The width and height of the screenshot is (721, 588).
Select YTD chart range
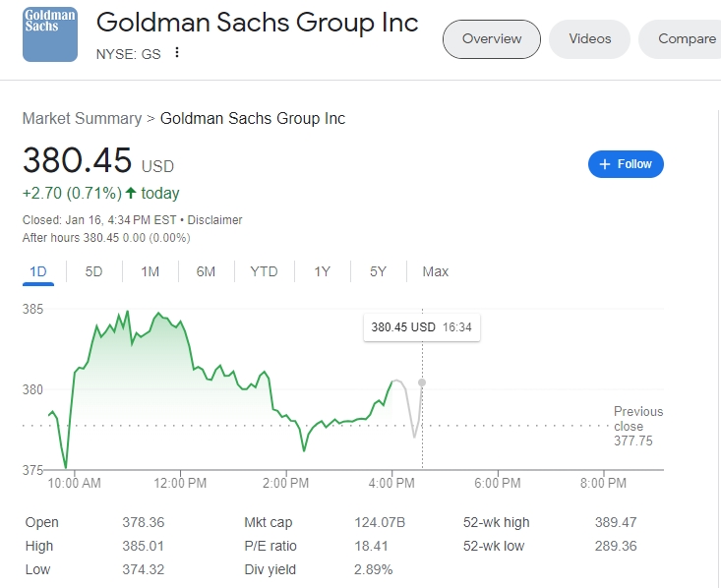point(264,271)
